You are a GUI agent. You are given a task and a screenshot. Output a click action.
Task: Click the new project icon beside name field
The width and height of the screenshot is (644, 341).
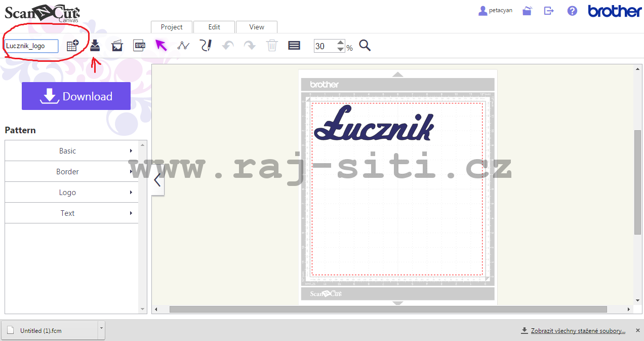72,45
